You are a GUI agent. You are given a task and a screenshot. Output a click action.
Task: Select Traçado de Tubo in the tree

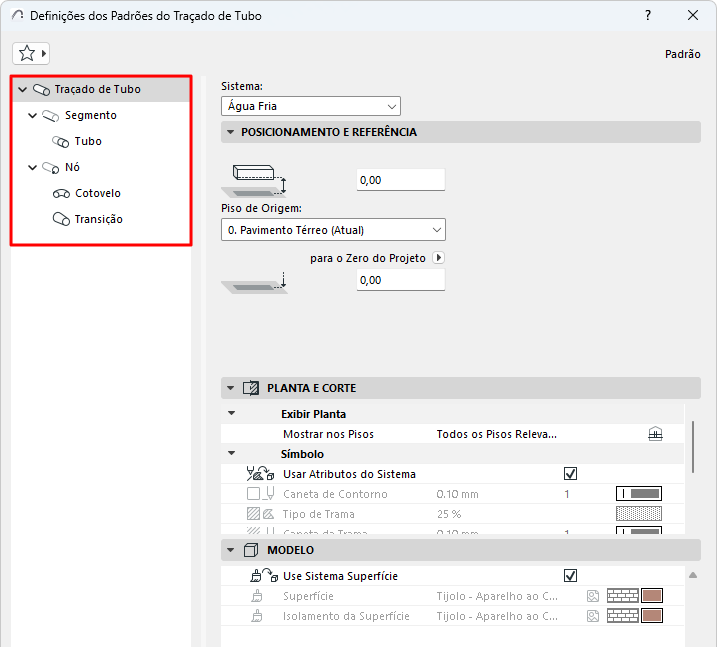point(97,89)
